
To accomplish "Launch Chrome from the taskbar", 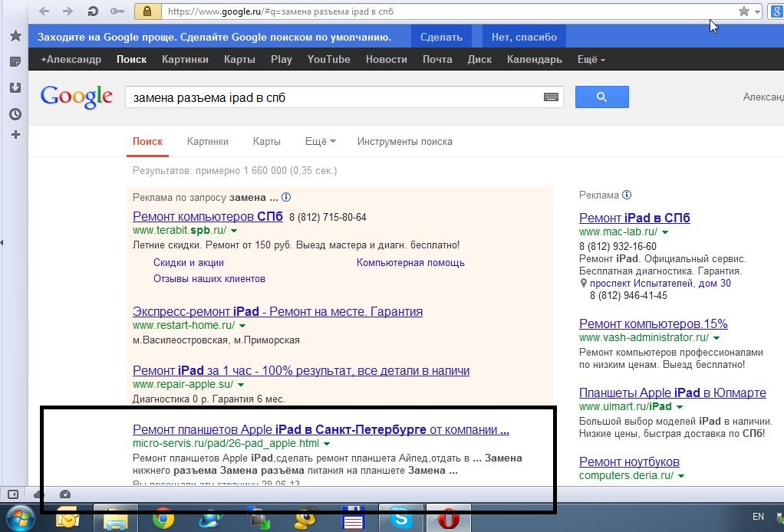I will (163, 519).
